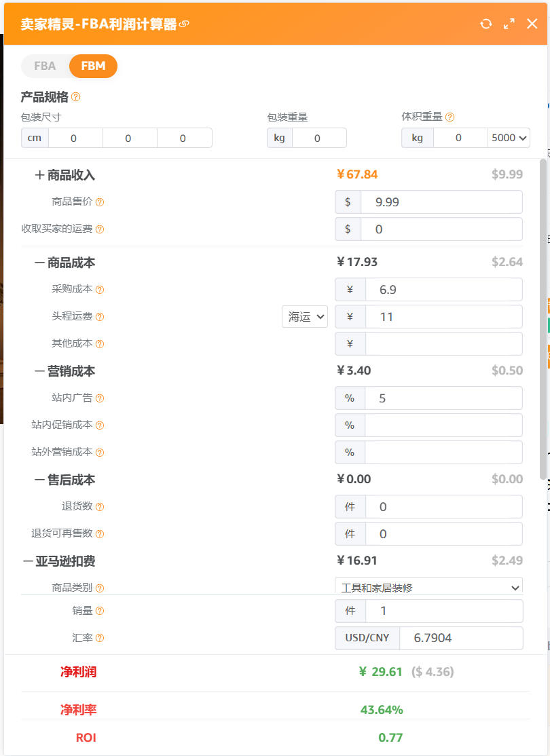
Task: Open the 工具和家居装修 category dropdown
Action: pos(428,587)
